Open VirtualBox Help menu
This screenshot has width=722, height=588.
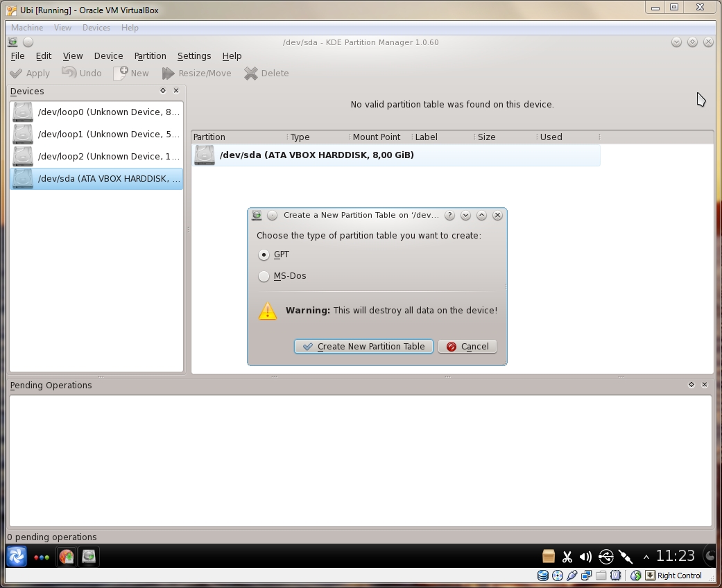(x=130, y=28)
